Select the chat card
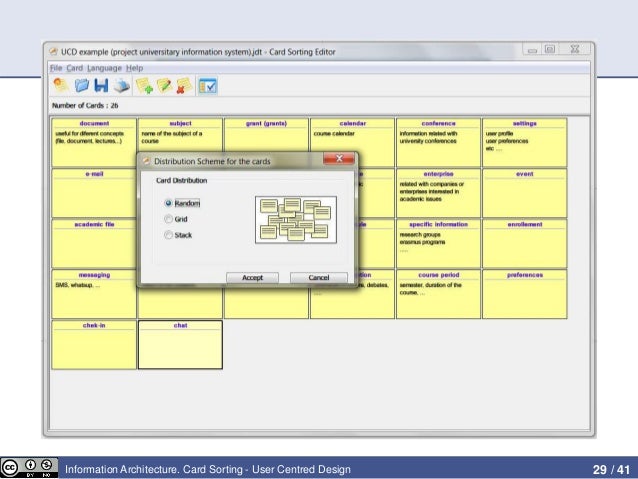This screenshot has width=638, height=479. coord(180,344)
